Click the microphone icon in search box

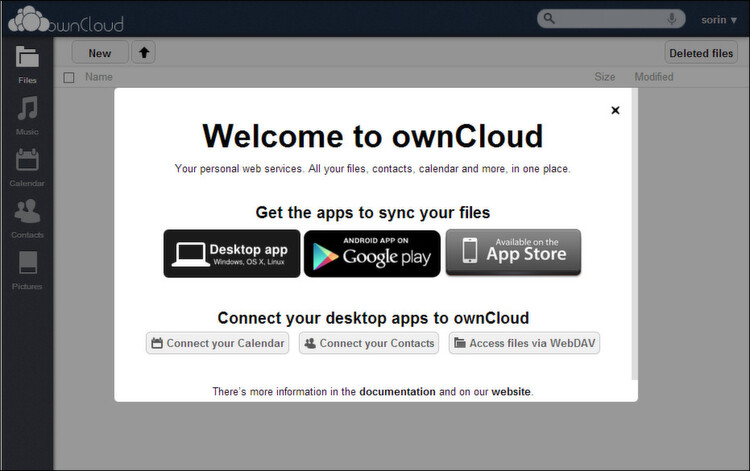pos(671,19)
